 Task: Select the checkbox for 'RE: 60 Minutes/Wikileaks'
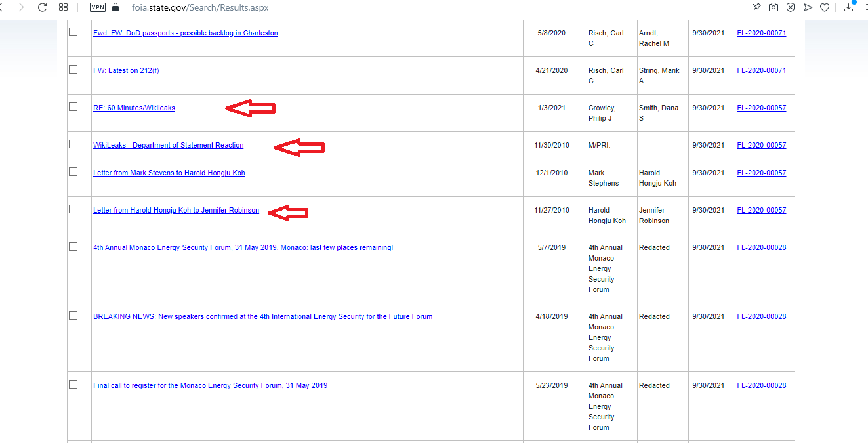pyautogui.click(x=73, y=106)
